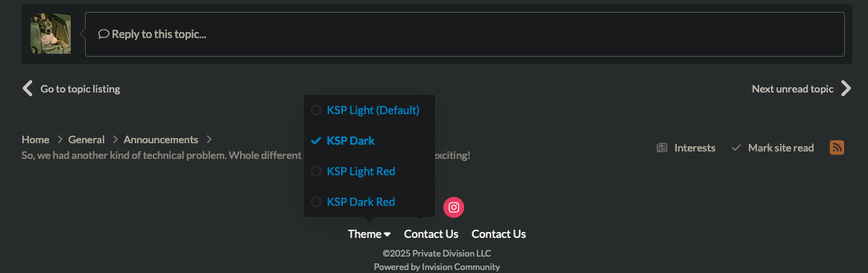Screen dimensions: 868x273
Task: Click the left chevron beside Go to topic listing
Action: (x=27, y=88)
